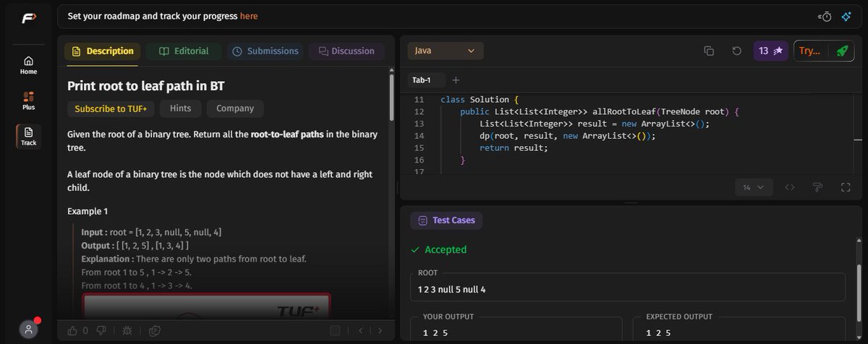Go to next problem arrow
The image size is (868, 344).
380,330
